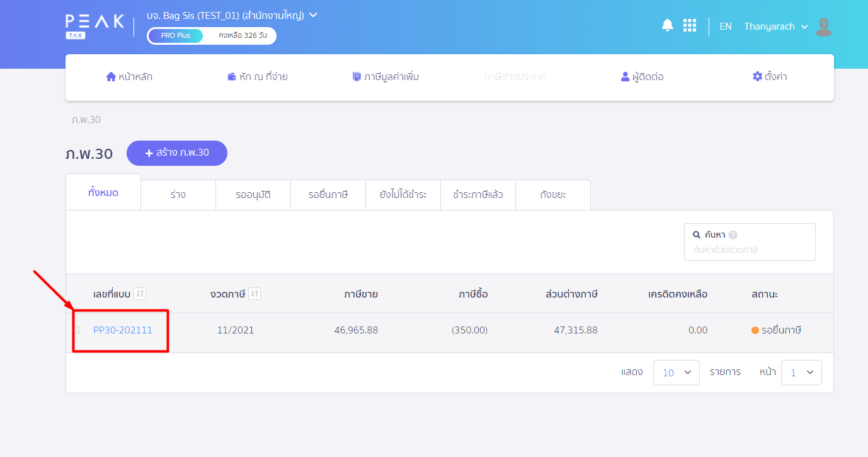Switch to the ชำระภาษีแล้ว tab
The height and width of the screenshot is (457, 868).
478,195
